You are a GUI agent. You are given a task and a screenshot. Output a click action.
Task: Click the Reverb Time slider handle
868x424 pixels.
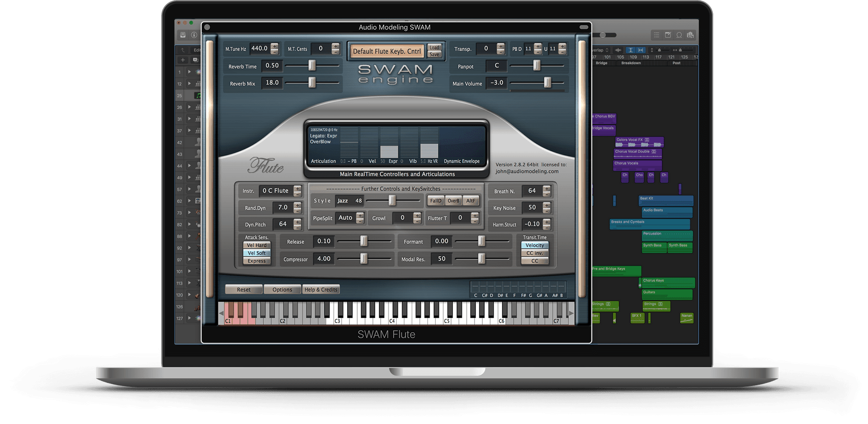[x=312, y=66]
